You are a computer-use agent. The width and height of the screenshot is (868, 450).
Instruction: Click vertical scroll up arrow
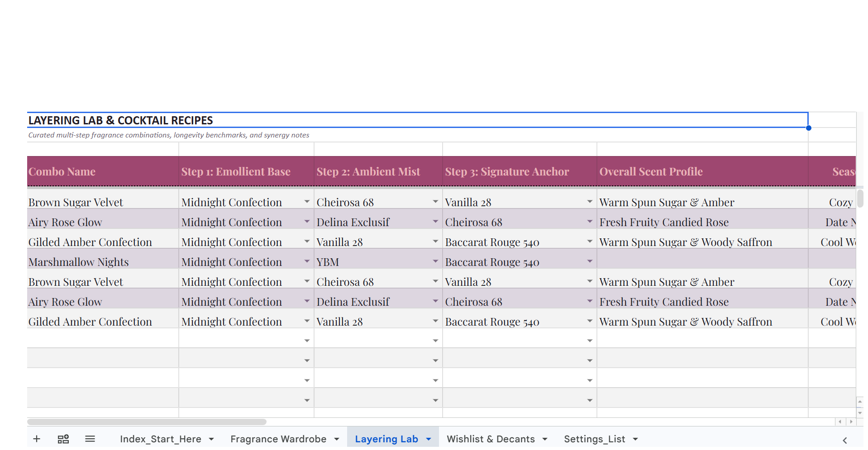tap(860, 402)
